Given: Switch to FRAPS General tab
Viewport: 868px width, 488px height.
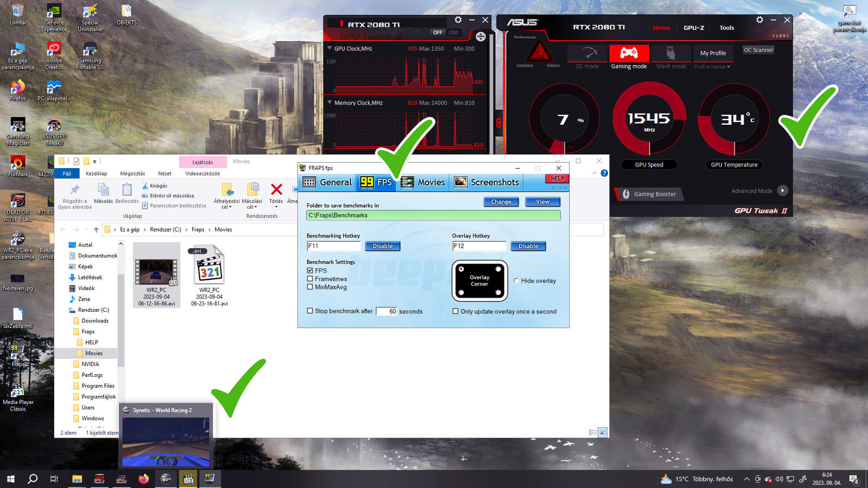Looking at the screenshot, I should tap(327, 182).
